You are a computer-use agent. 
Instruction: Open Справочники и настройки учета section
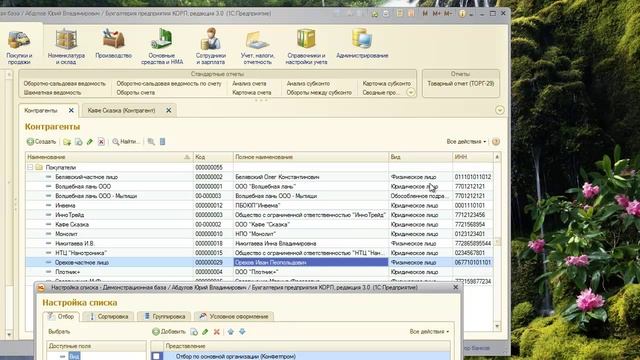pyautogui.click(x=306, y=47)
